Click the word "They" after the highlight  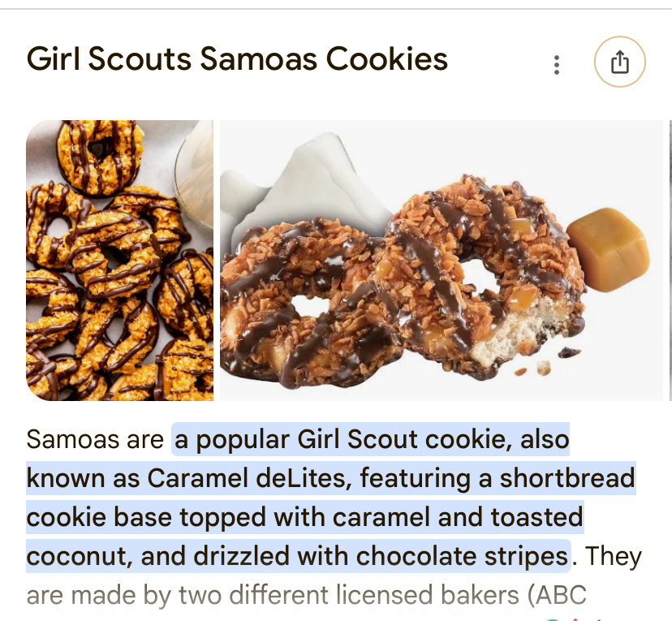613,556
